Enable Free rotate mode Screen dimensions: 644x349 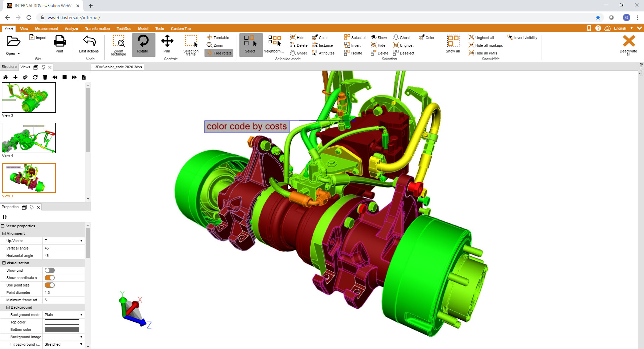(219, 53)
